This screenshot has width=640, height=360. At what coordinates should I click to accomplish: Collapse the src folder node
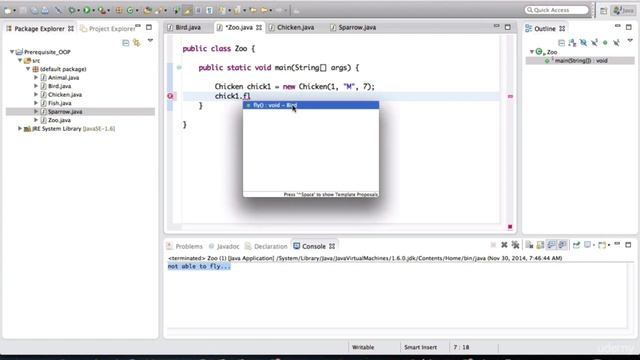[x=20, y=60]
